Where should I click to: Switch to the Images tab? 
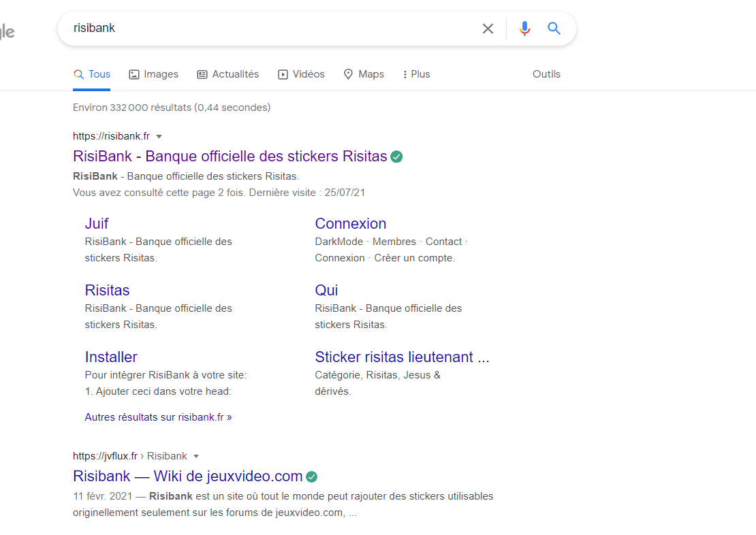pos(153,74)
